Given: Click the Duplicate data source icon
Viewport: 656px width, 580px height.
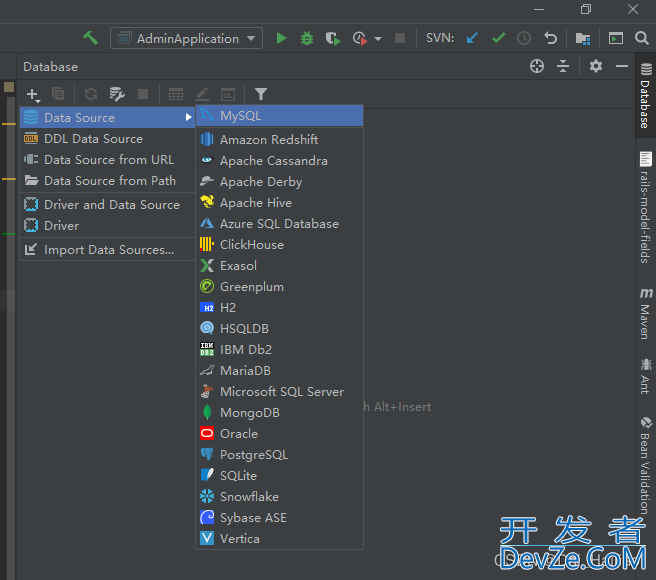Looking at the screenshot, I should pos(58,94).
